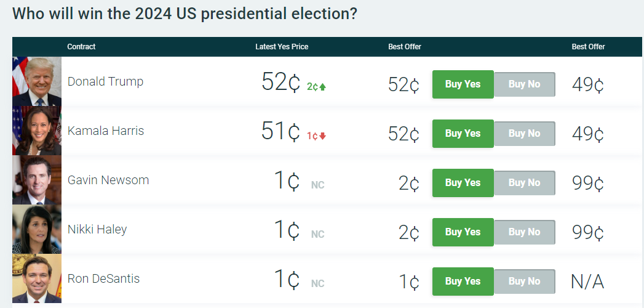
Task: Open the Donald Trump contract name link
Action: click(106, 81)
